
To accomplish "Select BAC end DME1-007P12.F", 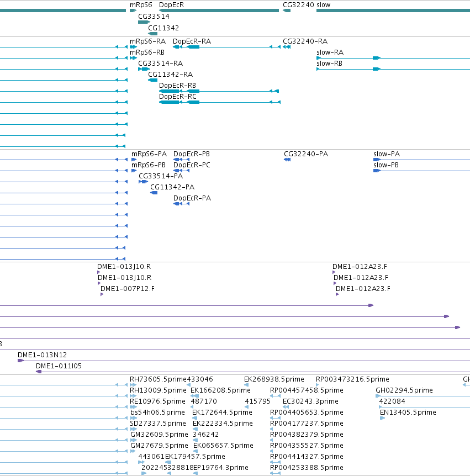I will coord(127,289).
